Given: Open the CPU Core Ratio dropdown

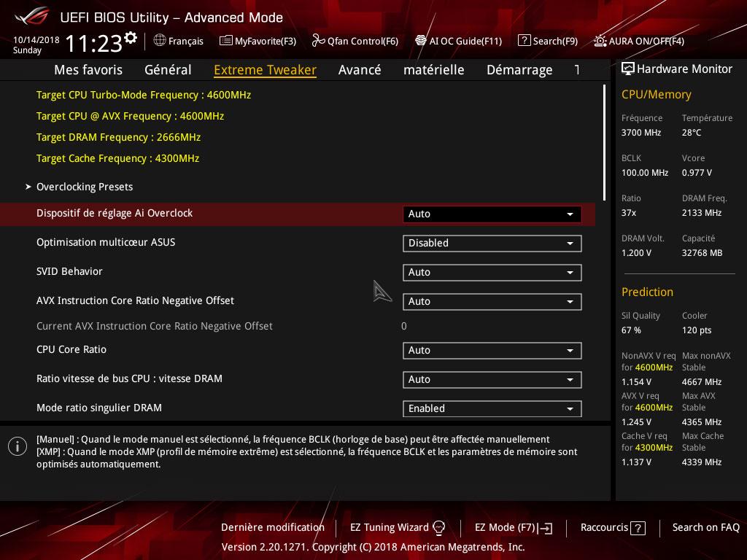Looking at the screenshot, I should (x=492, y=351).
